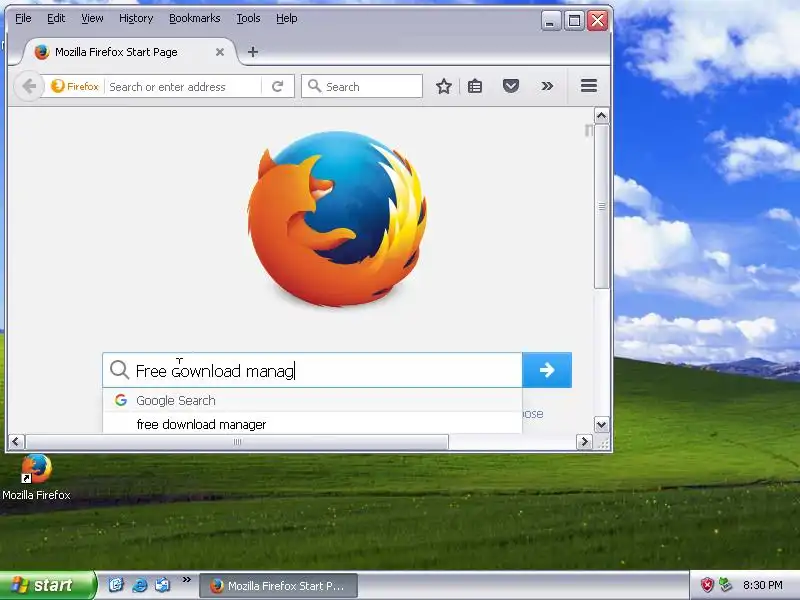Select 'free download manager' suggestion
800x600 pixels.
[312, 424]
